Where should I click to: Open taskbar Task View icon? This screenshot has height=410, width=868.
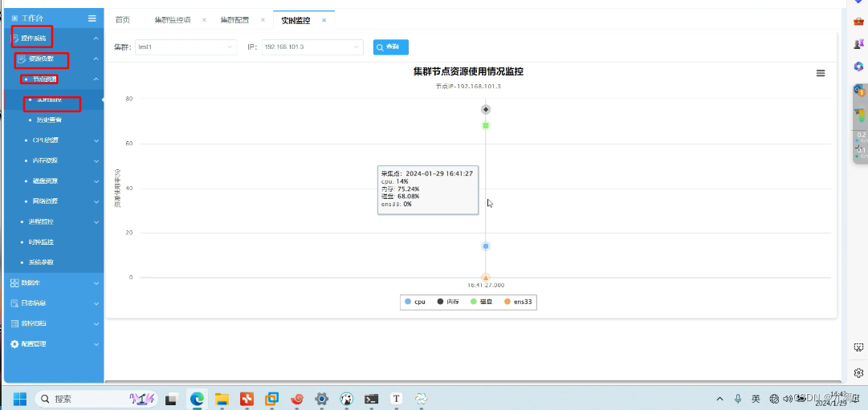click(172, 399)
